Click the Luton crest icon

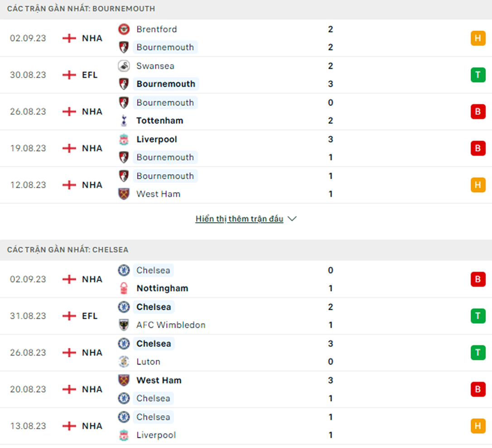(124, 362)
